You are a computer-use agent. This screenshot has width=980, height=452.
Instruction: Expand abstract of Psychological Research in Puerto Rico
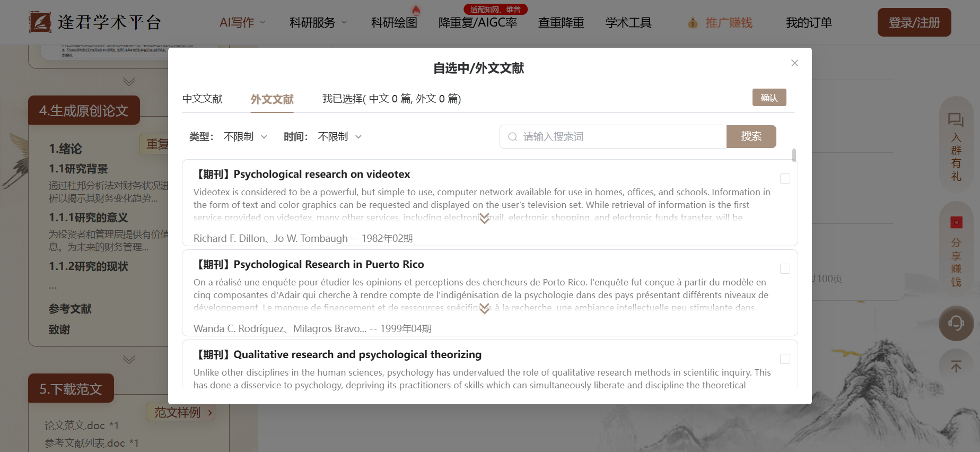(484, 309)
